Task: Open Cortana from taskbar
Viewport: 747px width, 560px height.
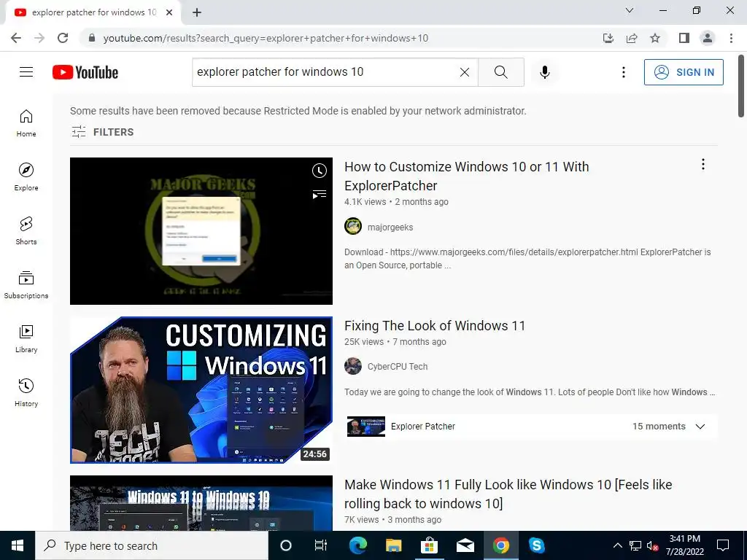Action: 285,545
